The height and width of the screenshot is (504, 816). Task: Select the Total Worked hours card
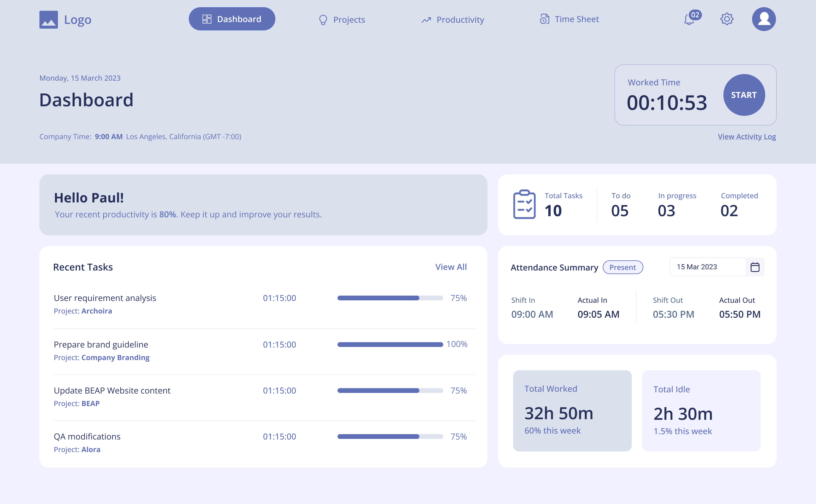coord(572,412)
